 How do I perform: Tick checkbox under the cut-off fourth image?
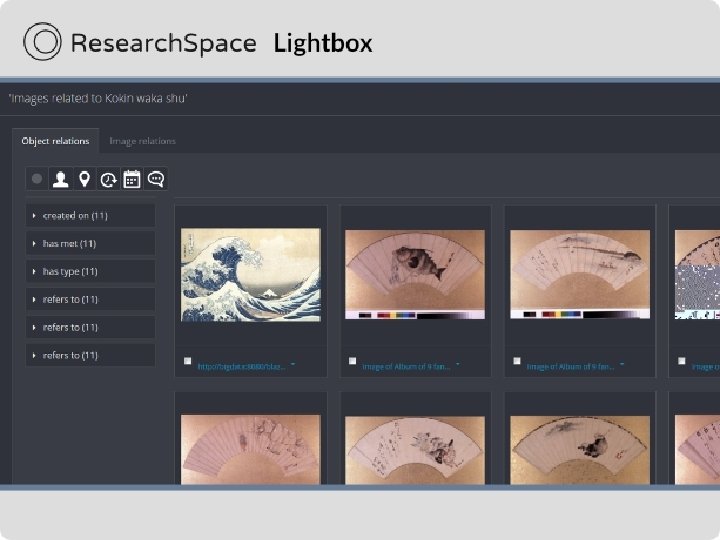681,361
